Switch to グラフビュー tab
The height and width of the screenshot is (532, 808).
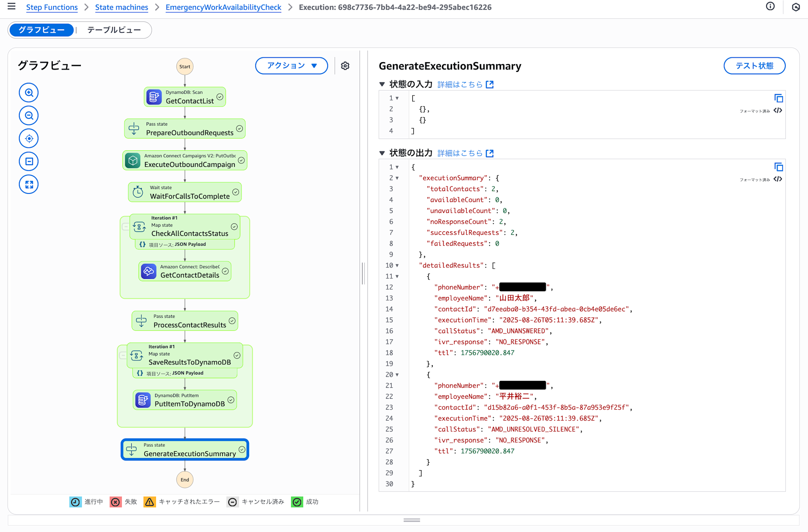click(42, 30)
